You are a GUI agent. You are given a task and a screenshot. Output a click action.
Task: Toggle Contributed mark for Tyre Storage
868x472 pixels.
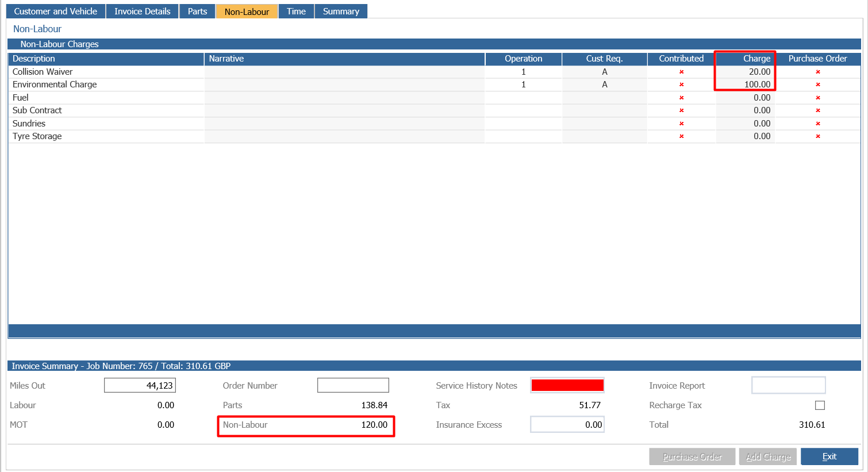point(681,136)
